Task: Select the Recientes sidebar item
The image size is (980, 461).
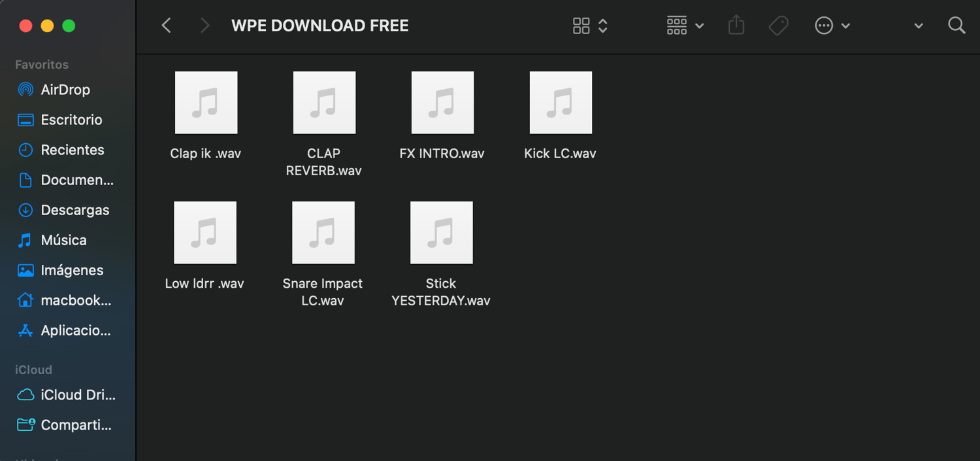Action: click(x=64, y=150)
